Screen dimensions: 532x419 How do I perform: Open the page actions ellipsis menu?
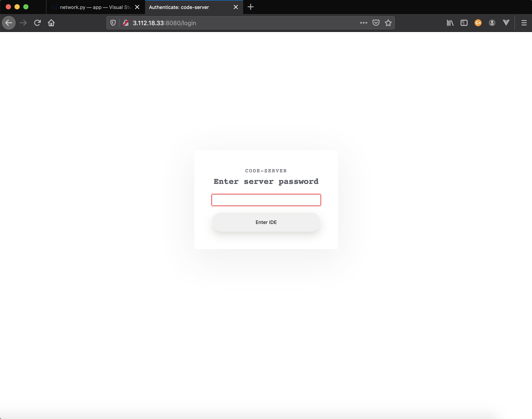click(363, 23)
